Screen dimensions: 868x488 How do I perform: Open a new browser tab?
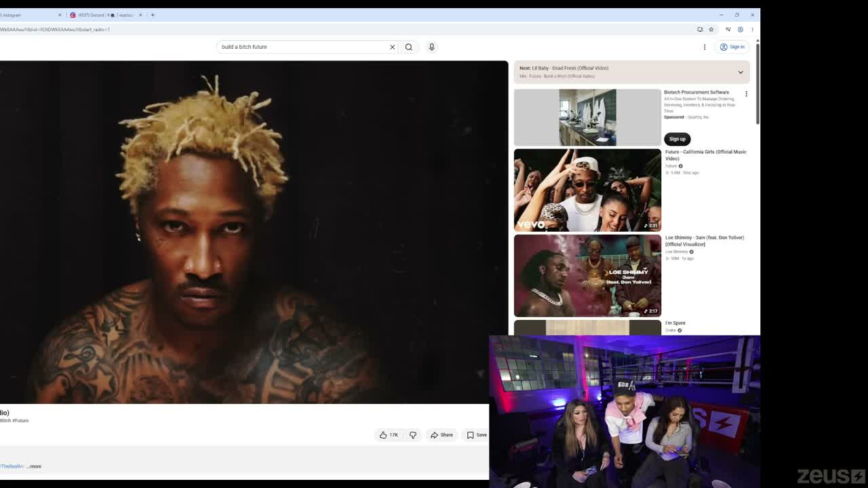click(x=153, y=15)
